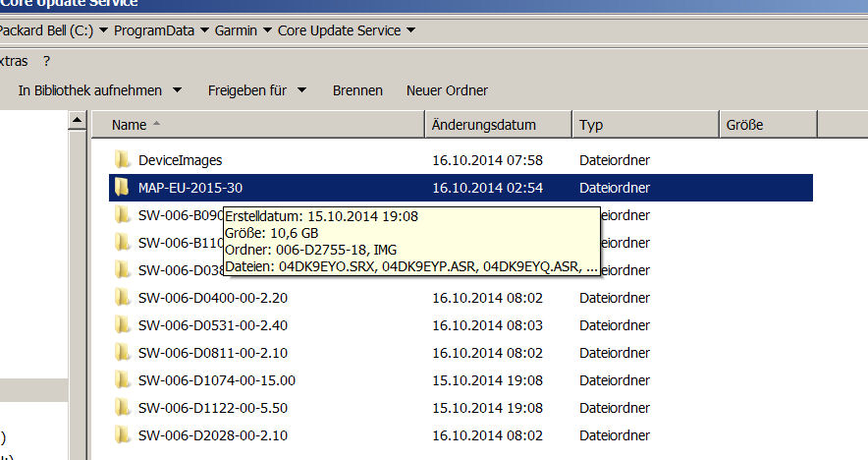
Task: Click the Core Update Service breadcrumb segment
Action: tap(340, 30)
